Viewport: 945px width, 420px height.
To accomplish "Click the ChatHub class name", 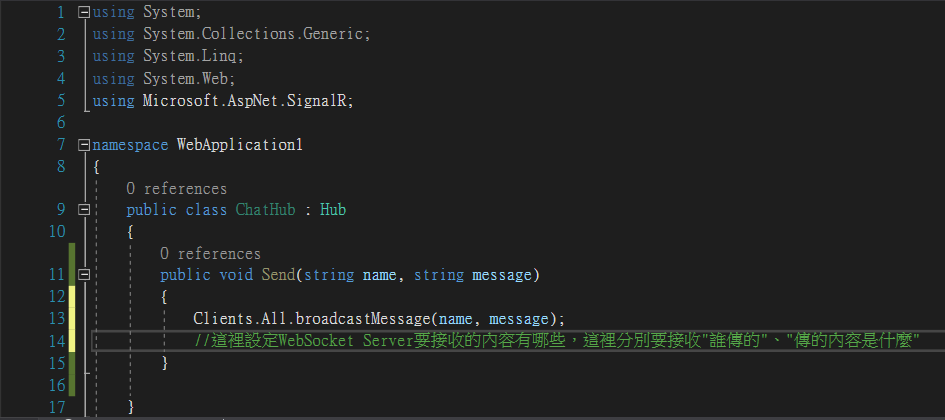I will coord(266,210).
